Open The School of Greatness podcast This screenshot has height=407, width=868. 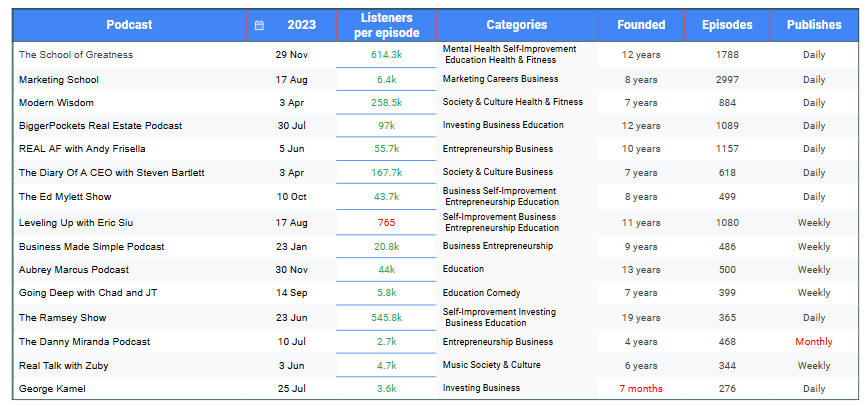pos(76,55)
